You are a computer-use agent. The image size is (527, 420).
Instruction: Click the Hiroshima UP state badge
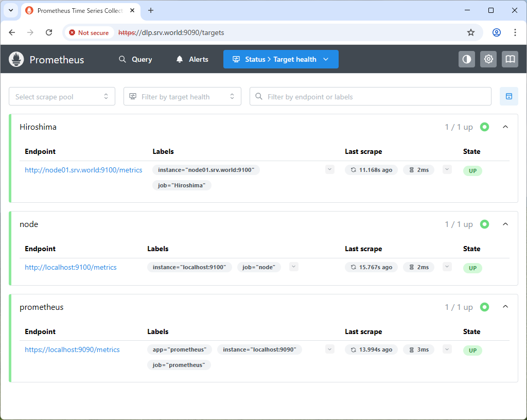[x=472, y=171]
